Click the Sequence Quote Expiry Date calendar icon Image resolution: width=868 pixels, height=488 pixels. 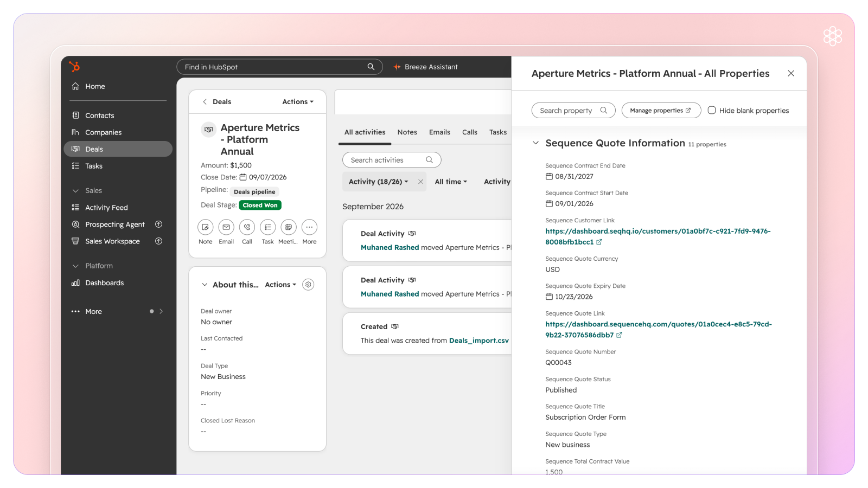(549, 297)
